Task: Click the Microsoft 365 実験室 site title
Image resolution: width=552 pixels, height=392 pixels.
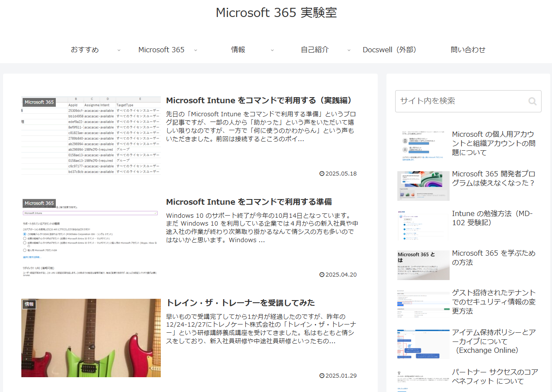Action: (x=276, y=13)
